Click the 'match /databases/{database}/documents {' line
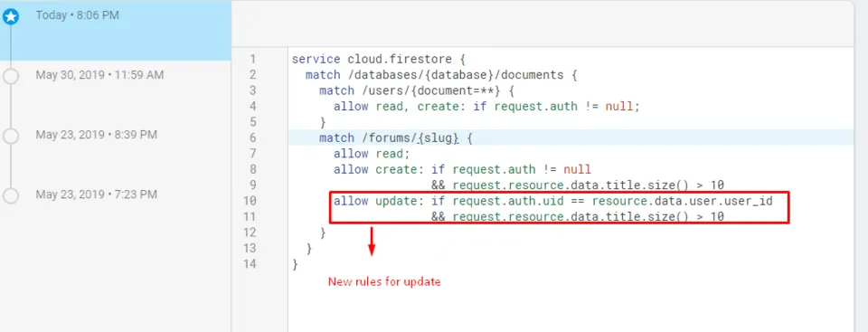This screenshot has width=868, height=332. tap(441, 74)
